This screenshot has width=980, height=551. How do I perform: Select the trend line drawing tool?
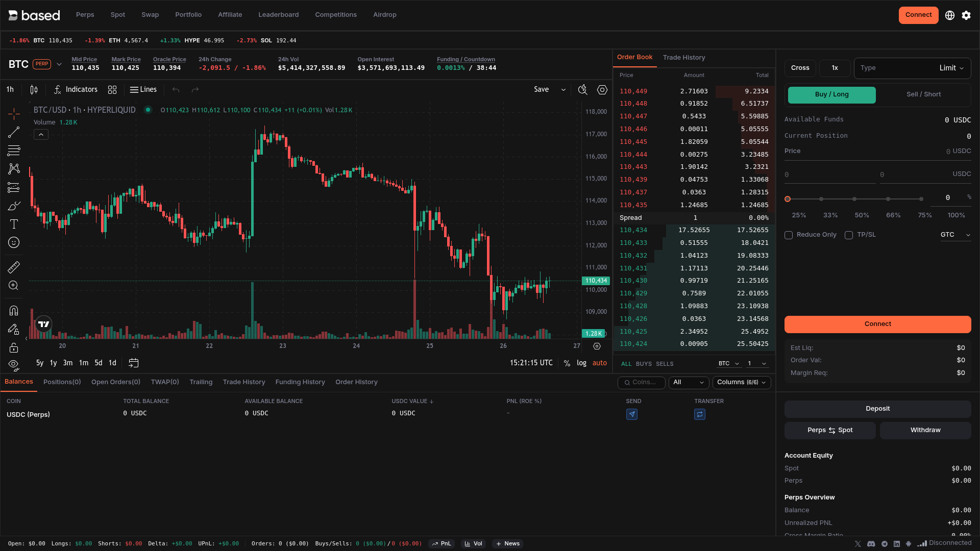tap(14, 132)
